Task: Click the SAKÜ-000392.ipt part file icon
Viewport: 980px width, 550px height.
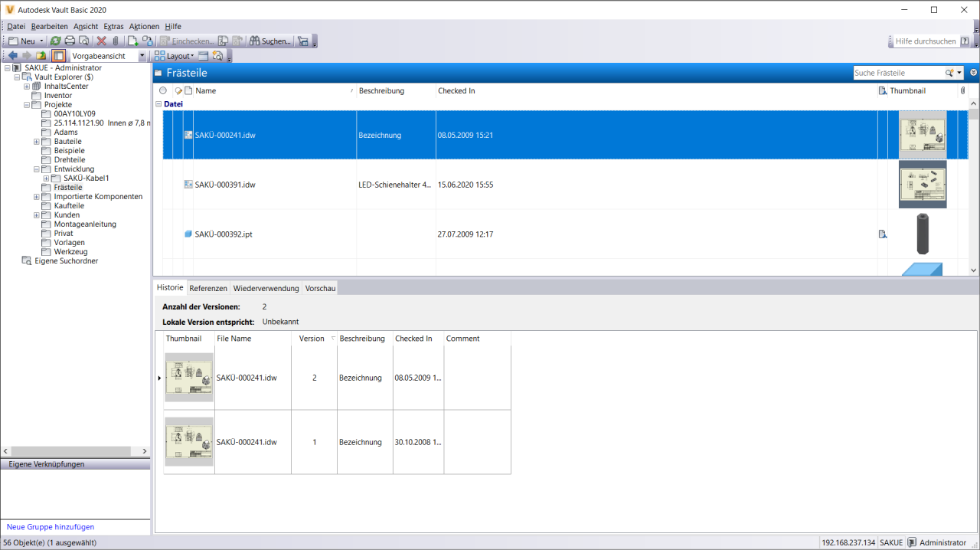Action: [188, 234]
